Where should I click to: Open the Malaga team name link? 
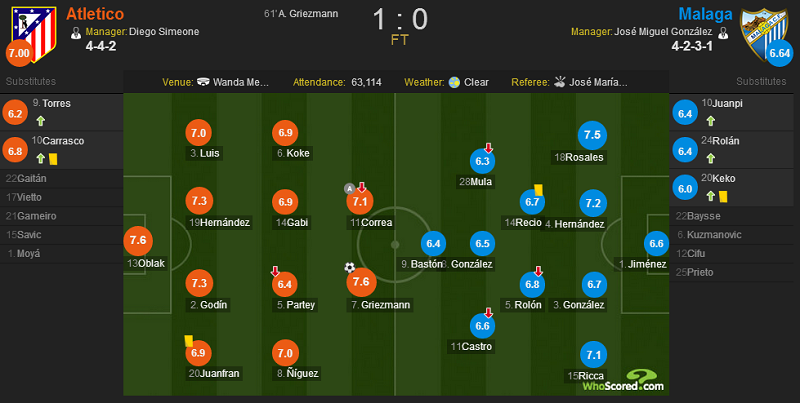(x=705, y=14)
